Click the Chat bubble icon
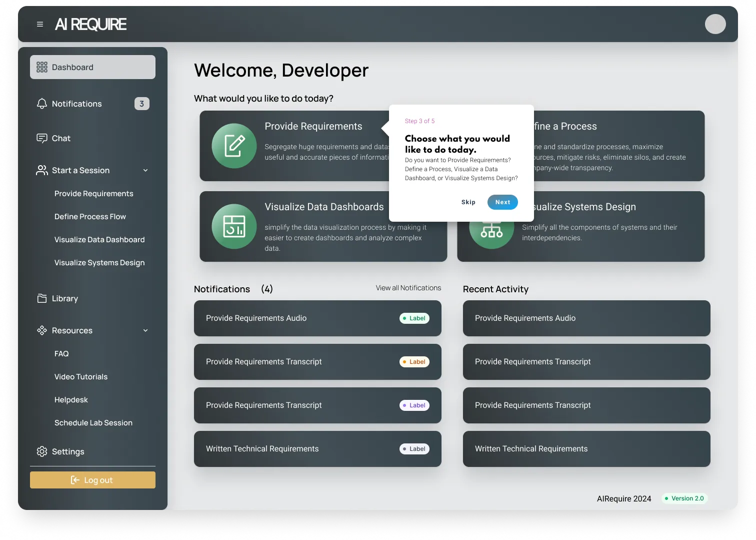The height and width of the screenshot is (540, 756). click(42, 138)
